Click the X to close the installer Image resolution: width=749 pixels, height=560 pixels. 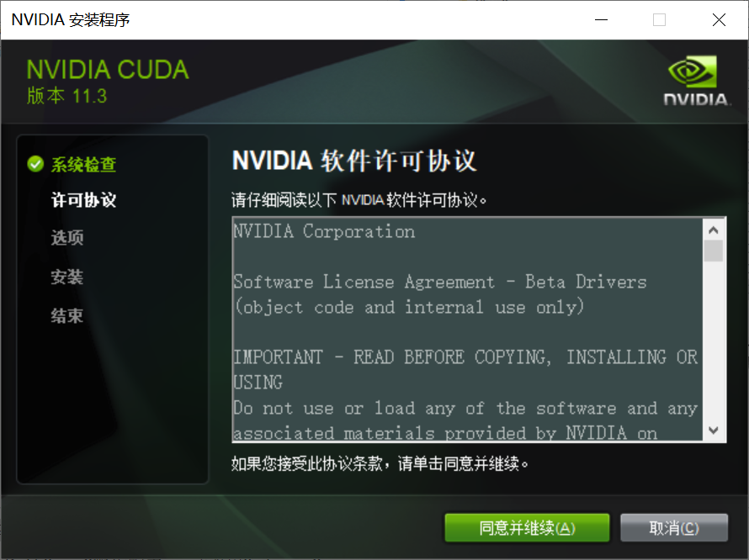(x=719, y=18)
